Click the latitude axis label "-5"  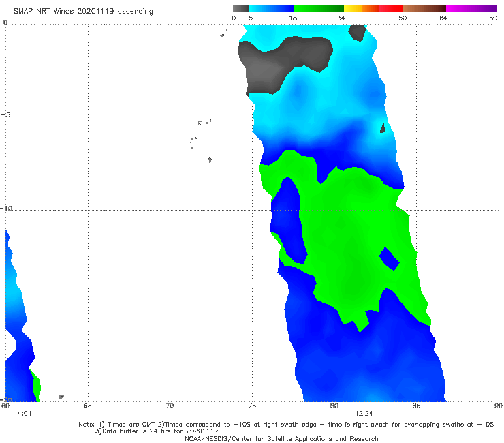pos(5,115)
